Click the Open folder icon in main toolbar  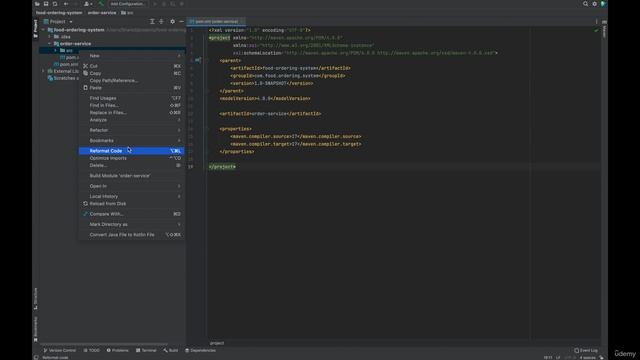coord(37,4)
